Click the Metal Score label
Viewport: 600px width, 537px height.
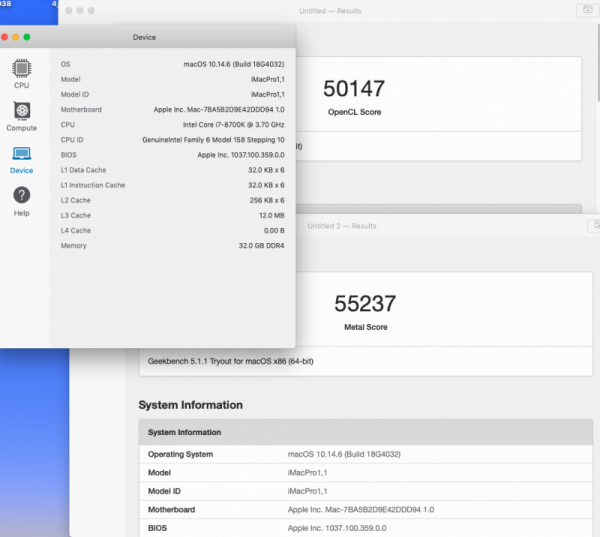[366, 327]
